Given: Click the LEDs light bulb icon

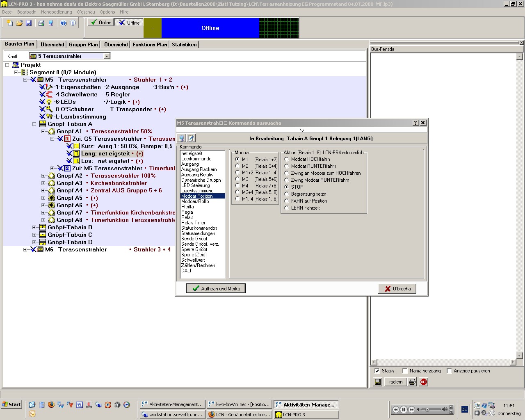Looking at the screenshot, I should tap(49, 102).
